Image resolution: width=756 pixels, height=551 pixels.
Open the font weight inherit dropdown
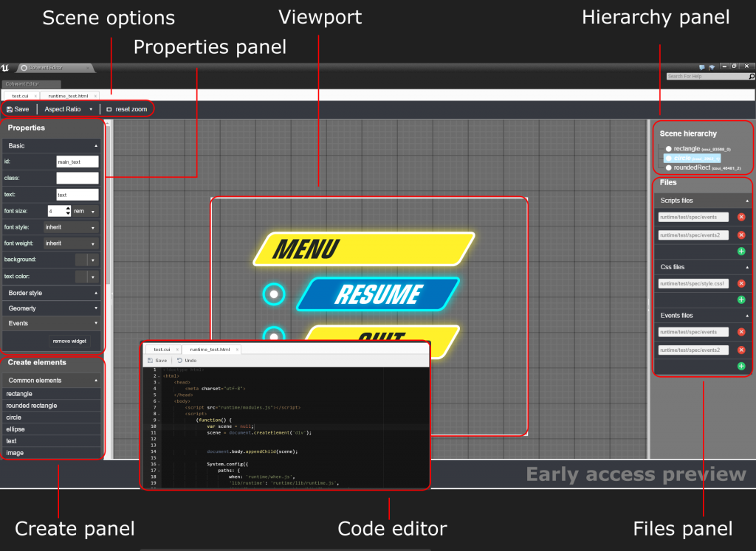(x=71, y=243)
